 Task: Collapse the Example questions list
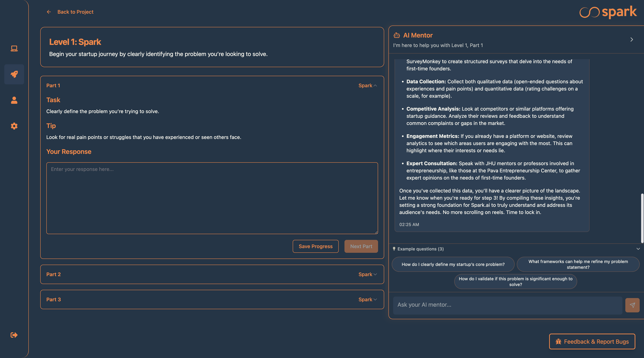tap(638, 249)
